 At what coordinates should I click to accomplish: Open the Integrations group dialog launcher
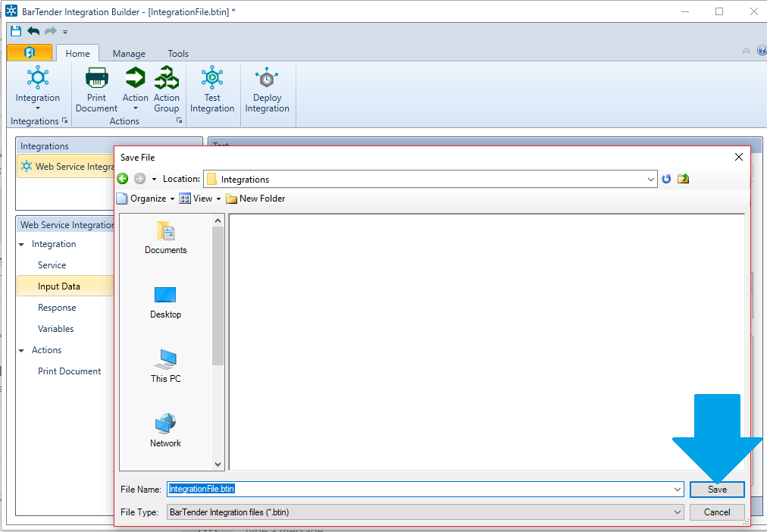[65, 120]
